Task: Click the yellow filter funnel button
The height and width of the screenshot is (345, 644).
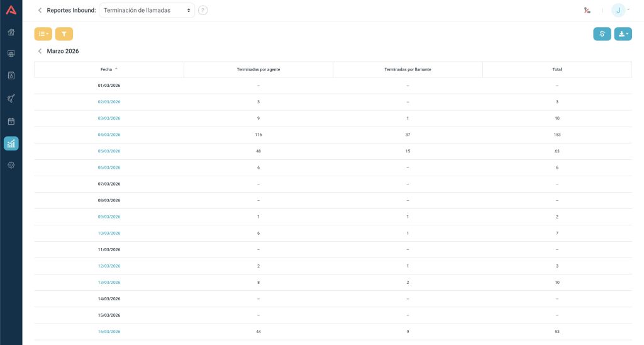Action: 64,34
